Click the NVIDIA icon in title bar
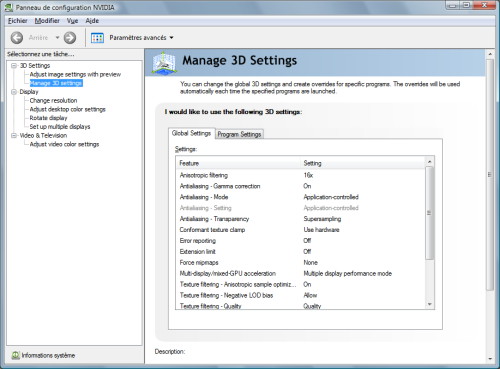500x369 pixels. 9,7
